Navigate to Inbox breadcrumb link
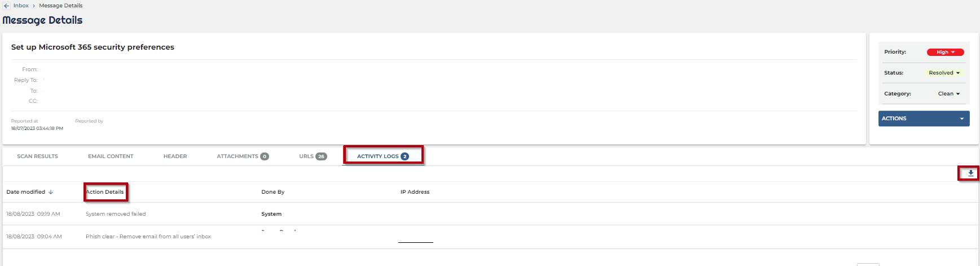The height and width of the screenshot is (266, 980). [21, 6]
